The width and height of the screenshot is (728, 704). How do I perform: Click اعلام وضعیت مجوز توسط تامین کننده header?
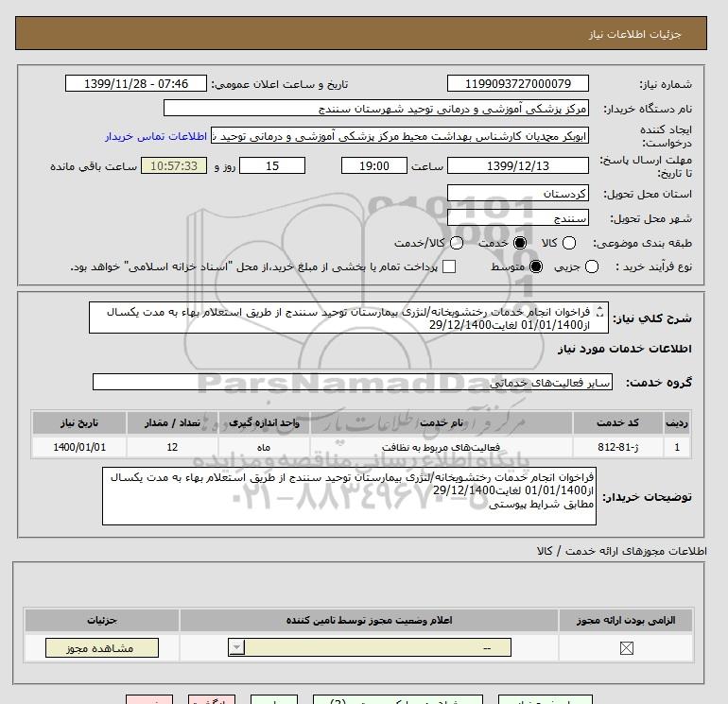(x=369, y=620)
